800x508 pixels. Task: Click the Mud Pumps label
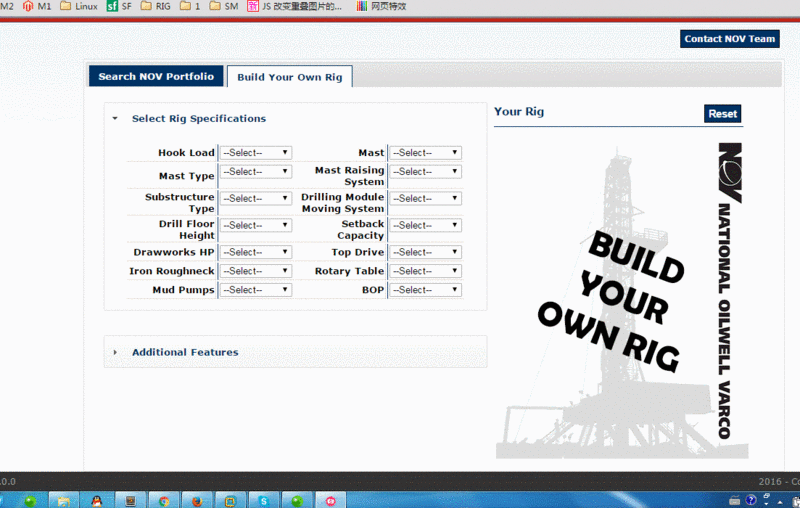click(183, 290)
